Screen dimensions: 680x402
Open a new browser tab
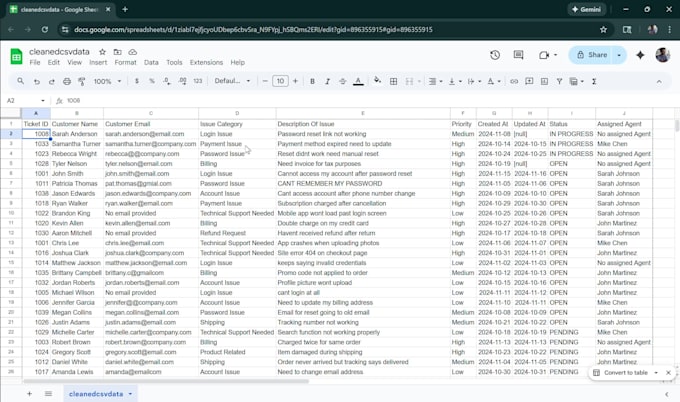pyautogui.click(x=125, y=9)
